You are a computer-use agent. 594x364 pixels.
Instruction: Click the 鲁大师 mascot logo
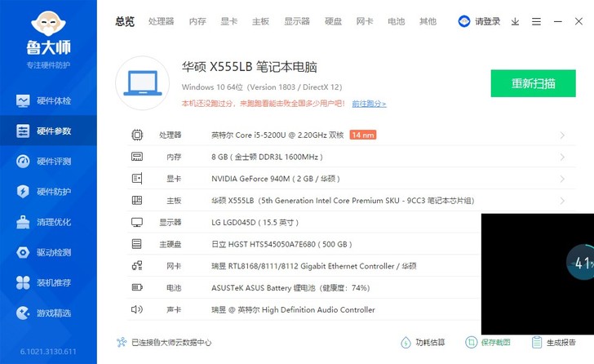48,24
